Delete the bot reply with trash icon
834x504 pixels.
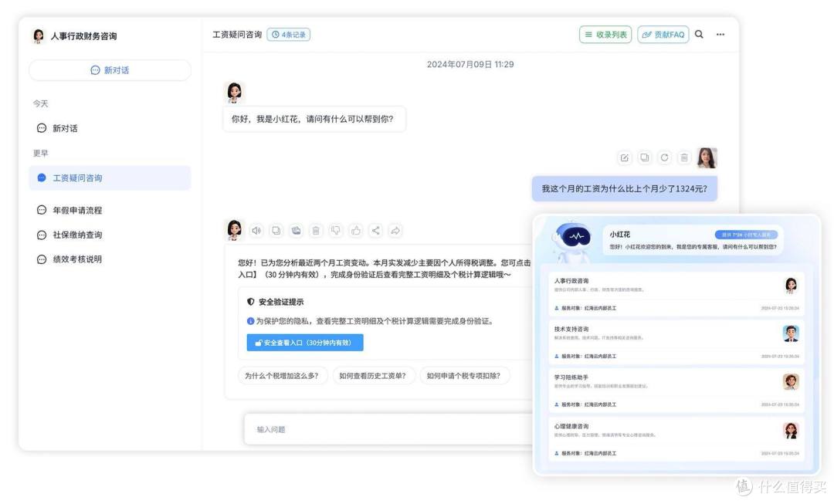(316, 230)
